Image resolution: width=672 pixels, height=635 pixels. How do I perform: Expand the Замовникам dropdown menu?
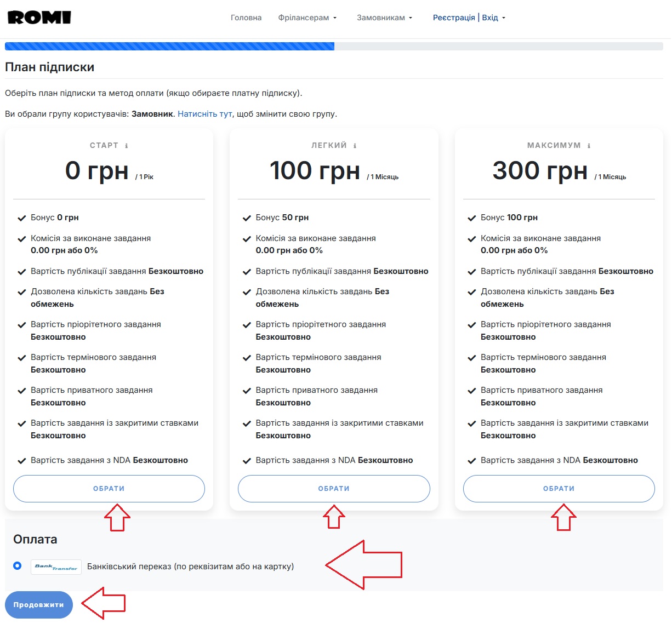(384, 18)
